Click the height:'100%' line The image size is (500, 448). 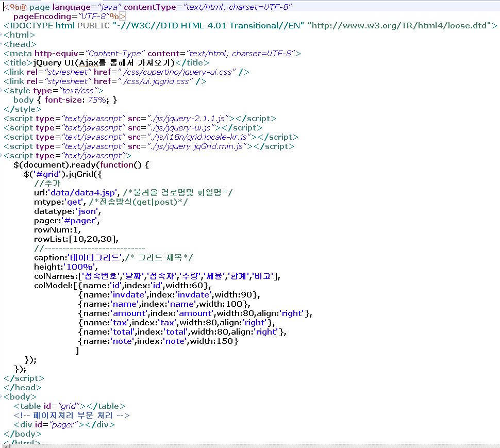66,267
